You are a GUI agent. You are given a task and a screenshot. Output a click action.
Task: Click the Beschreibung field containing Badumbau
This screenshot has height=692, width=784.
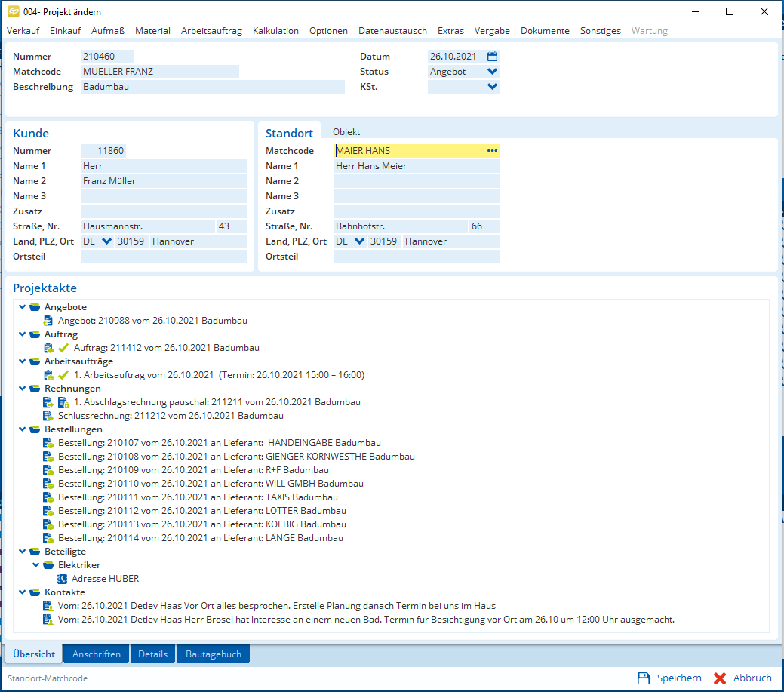click(x=211, y=87)
